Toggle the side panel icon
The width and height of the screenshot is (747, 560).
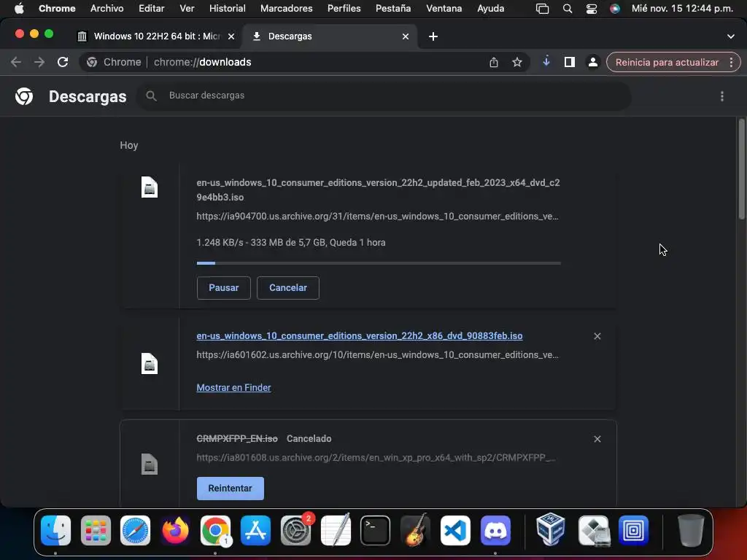pyautogui.click(x=569, y=63)
